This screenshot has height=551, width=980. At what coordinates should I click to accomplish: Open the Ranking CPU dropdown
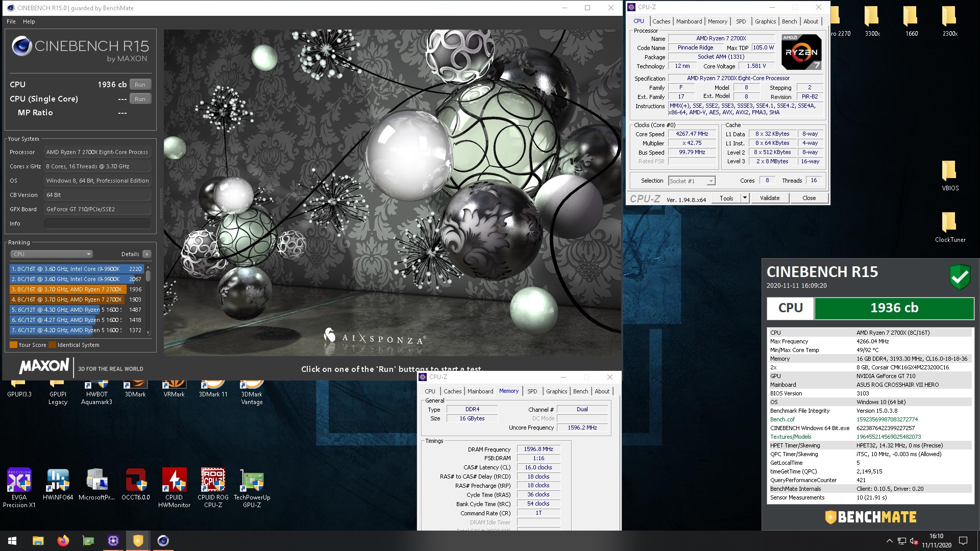pos(51,254)
